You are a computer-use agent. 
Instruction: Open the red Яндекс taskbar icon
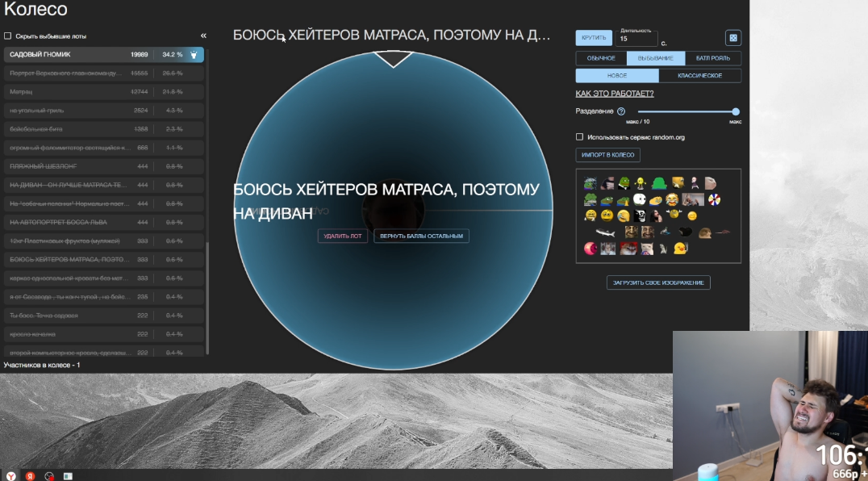point(30,476)
